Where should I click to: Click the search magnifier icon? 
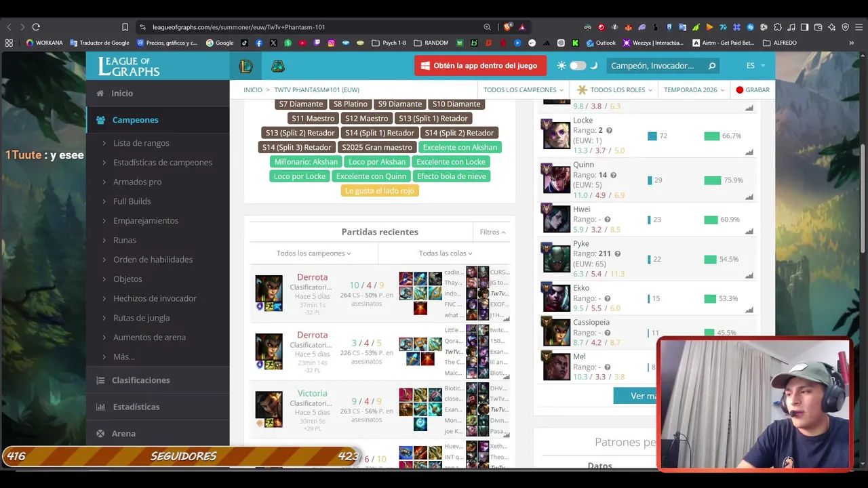[711, 66]
